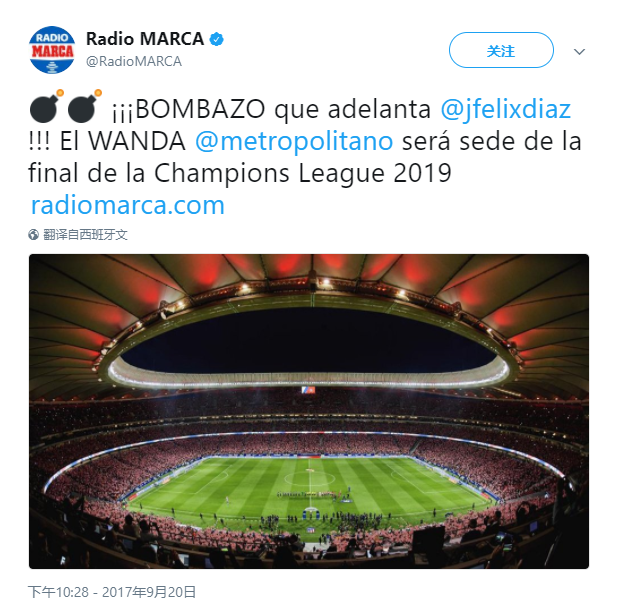
Task: Click the Champions League 2019 text
Action: [303, 173]
